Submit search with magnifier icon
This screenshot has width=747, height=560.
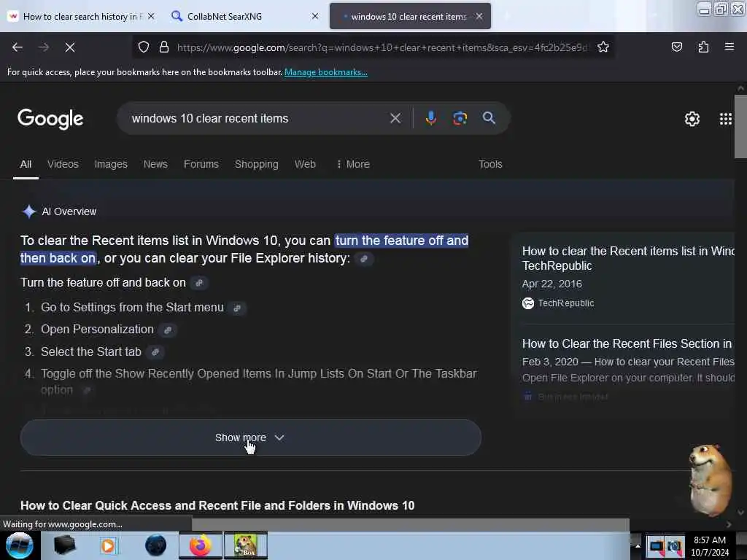pyautogui.click(x=489, y=118)
